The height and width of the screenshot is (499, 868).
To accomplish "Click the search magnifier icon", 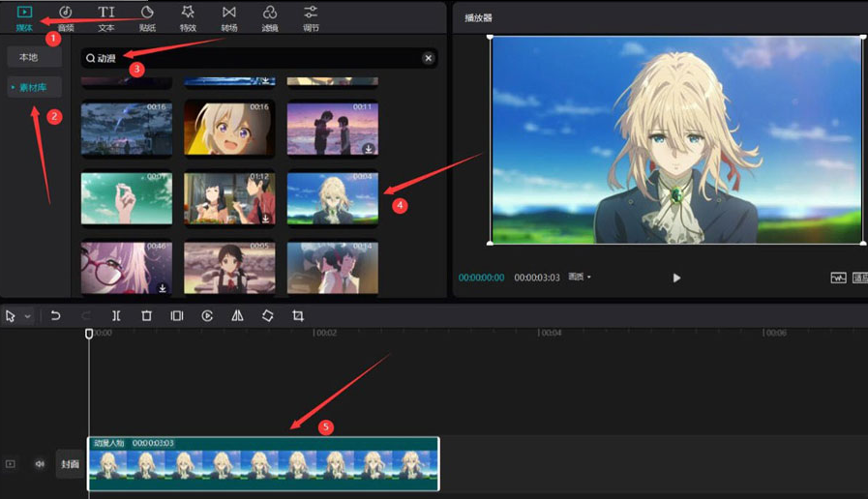I will pyautogui.click(x=90, y=58).
